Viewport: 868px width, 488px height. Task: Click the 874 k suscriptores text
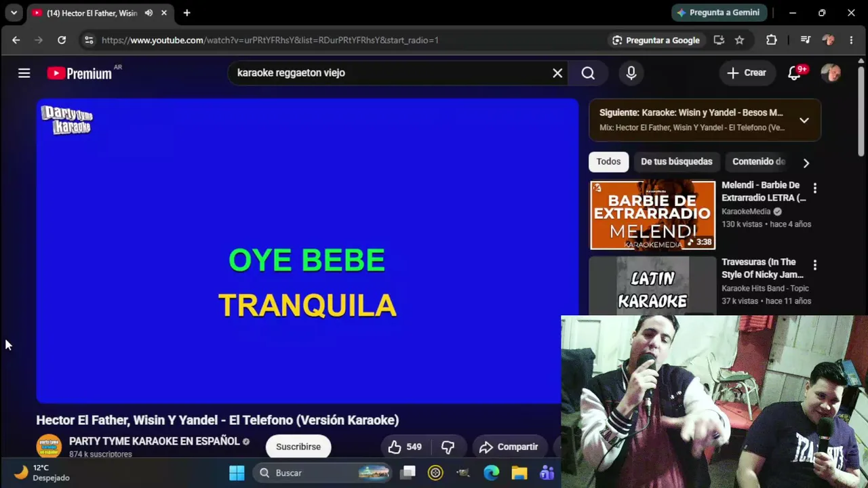tap(100, 454)
